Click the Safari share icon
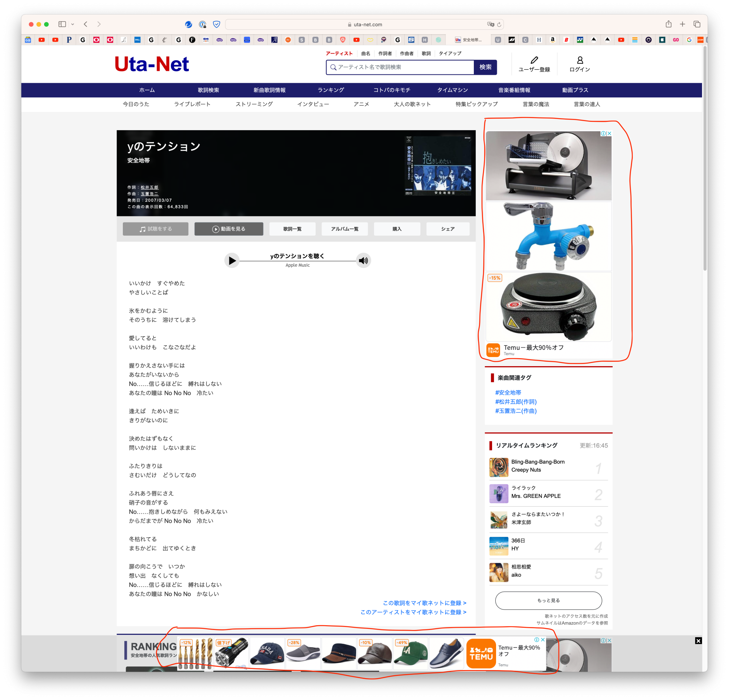Screen dimensions: 729x700 [x=668, y=24]
